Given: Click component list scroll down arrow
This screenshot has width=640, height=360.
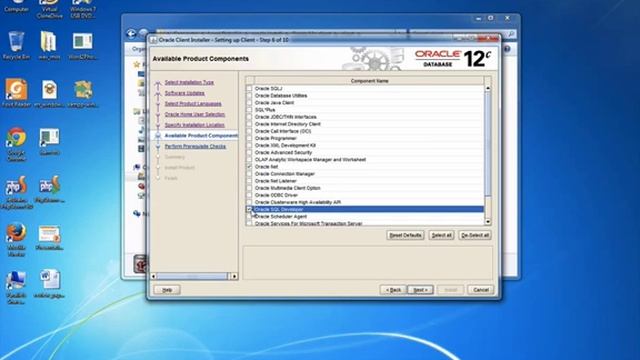Looking at the screenshot, I should (487, 222).
